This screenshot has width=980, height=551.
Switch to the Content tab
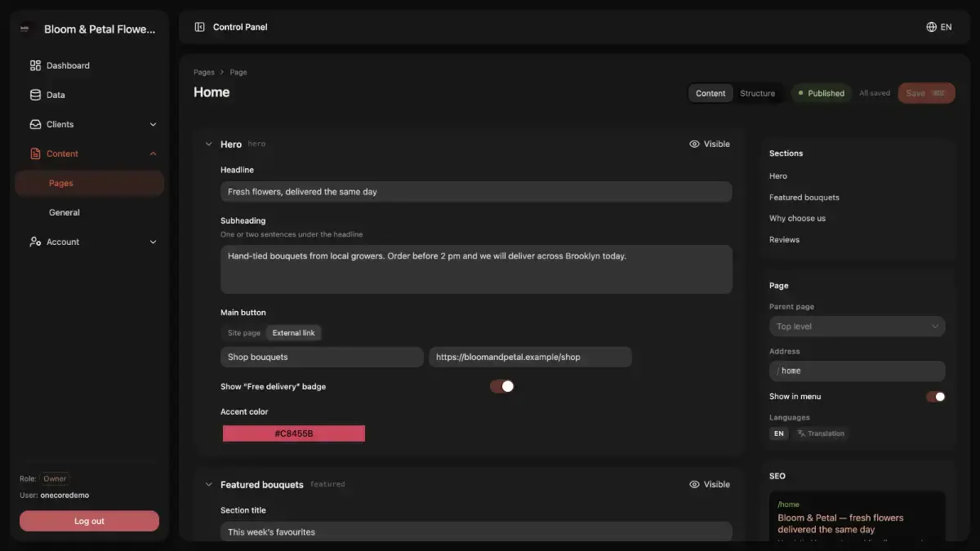pos(710,93)
